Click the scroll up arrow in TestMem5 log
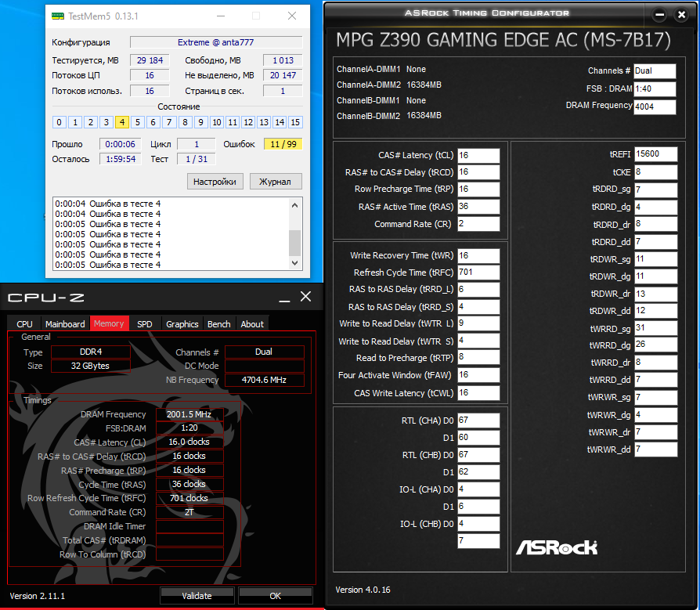 tap(294, 205)
